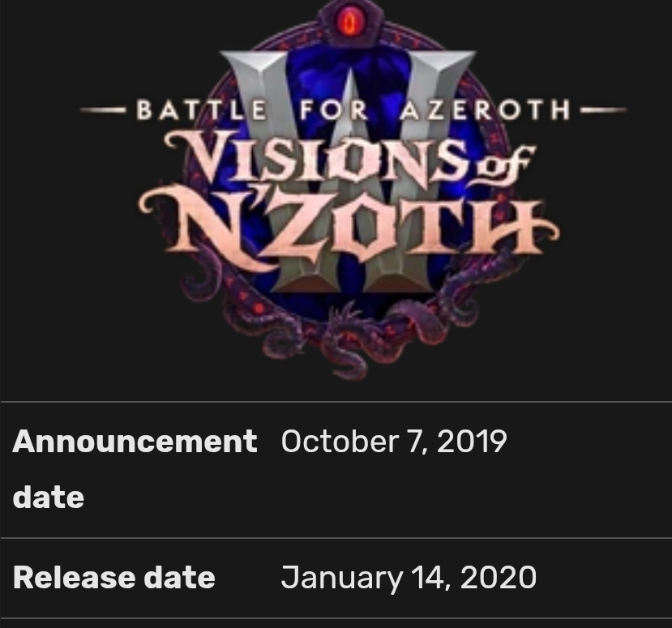Select the January 14, 2020 date

[408, 578]
